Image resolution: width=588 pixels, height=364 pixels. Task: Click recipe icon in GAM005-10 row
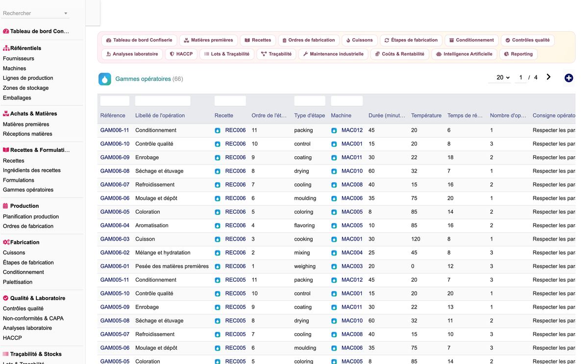218,294
